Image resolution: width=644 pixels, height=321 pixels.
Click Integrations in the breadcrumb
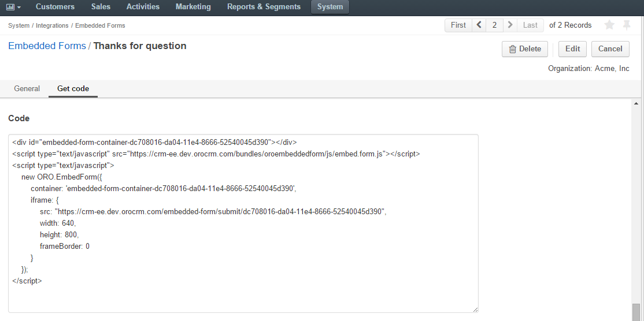click(x=52, y=25)
